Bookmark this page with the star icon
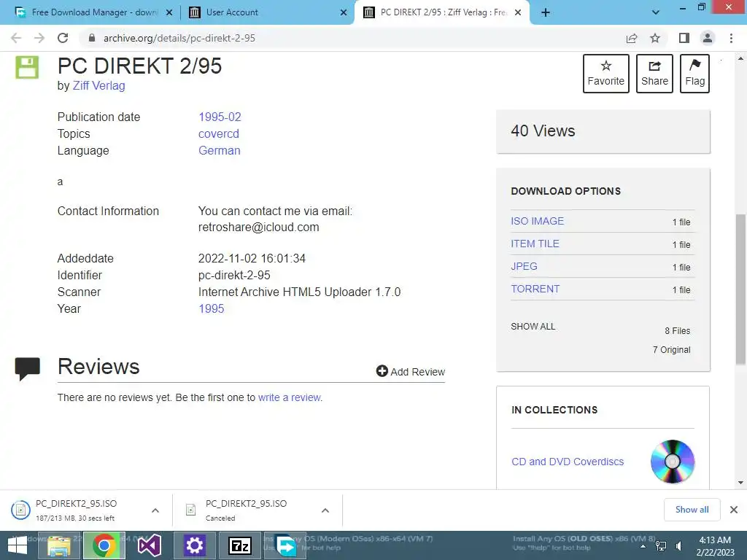The height and width of the screenshot is (560, 747). pos(655,38)
